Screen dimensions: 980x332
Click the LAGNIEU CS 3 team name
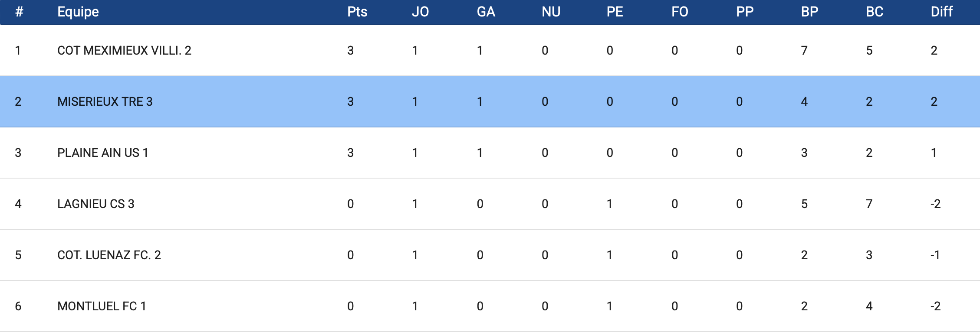click(96, 204)
